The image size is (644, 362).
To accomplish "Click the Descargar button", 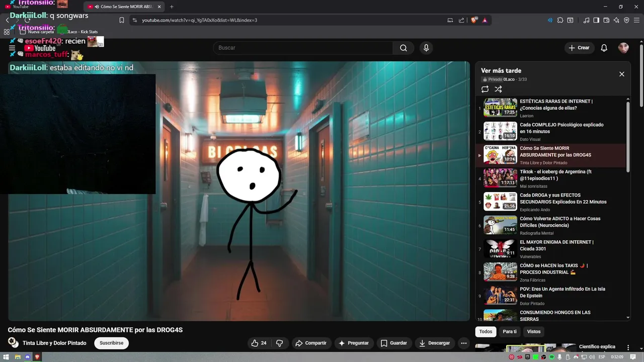I will 435,343.
